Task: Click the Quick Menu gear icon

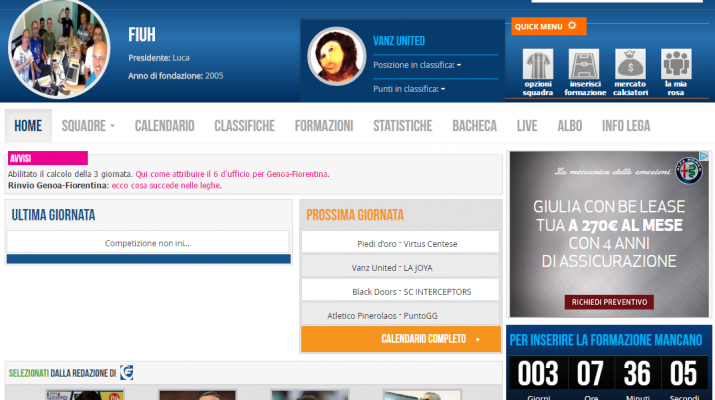Action: [572, 26]
